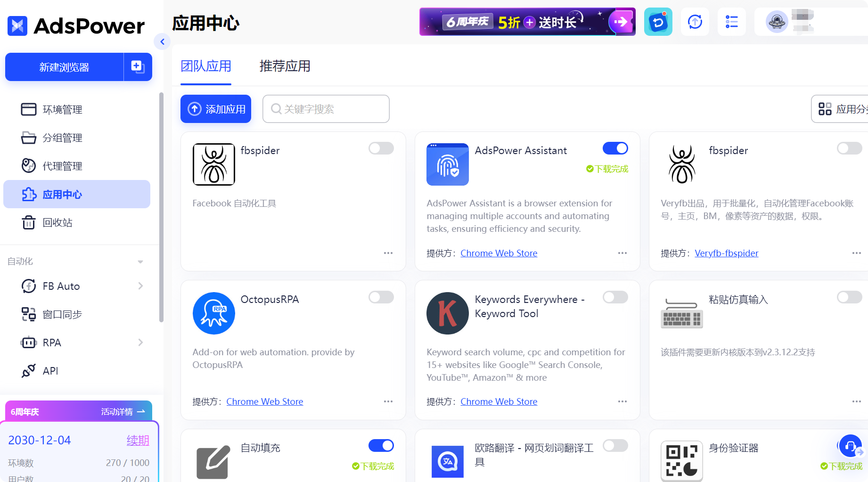The image size is (868, 482).
Task: Collapse the 自动化 section arrow
Action: click(x=140, y=261)
